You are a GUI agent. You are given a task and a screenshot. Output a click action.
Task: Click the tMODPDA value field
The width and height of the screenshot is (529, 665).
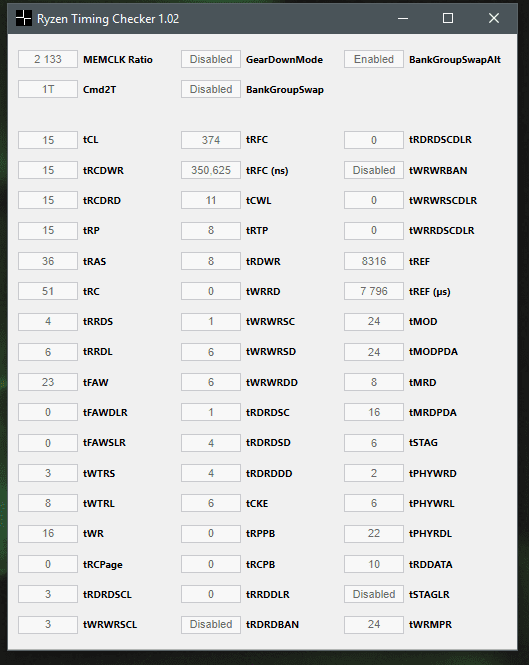[374, 352]
